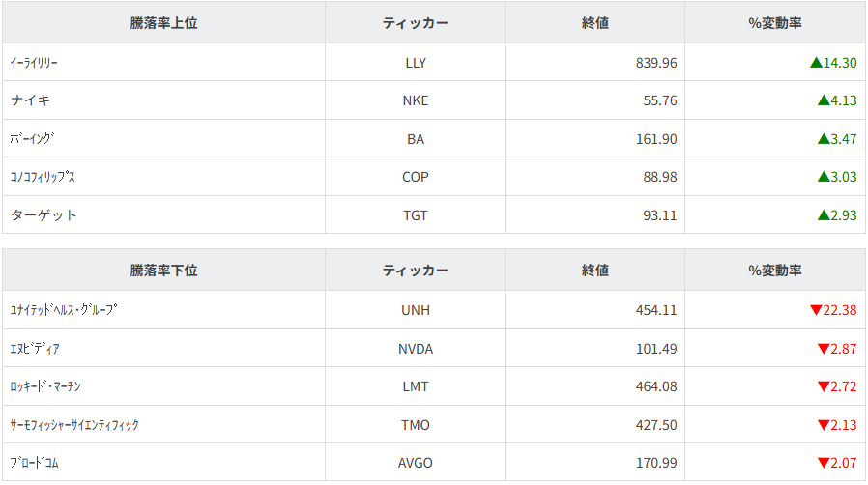Image resolution: width=868 pixels, height=485 pixels.
Task: Click the green up arrow in the TGT row
Action: pos(824,215)
